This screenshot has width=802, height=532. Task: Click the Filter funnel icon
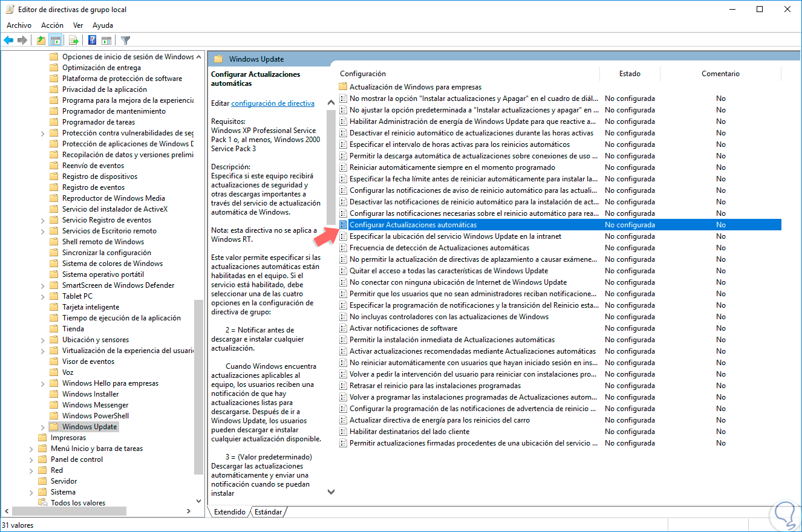(125, 41)
